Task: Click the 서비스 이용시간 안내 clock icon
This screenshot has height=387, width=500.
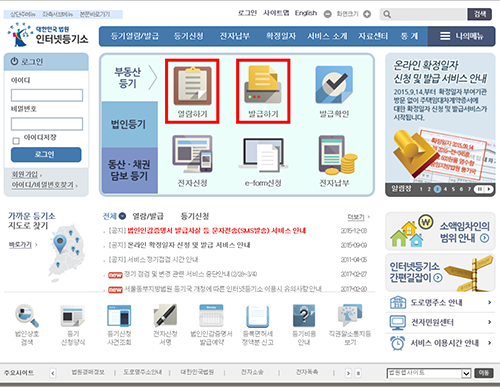Action: coord(398,343)
